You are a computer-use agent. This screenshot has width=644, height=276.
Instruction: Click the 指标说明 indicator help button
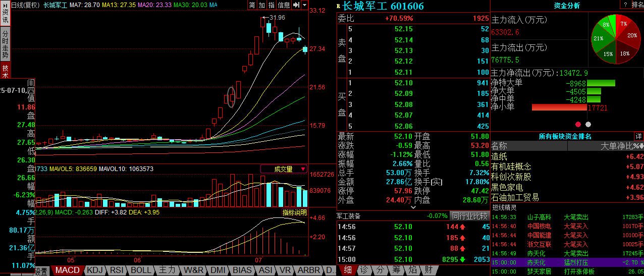point(295,212)
